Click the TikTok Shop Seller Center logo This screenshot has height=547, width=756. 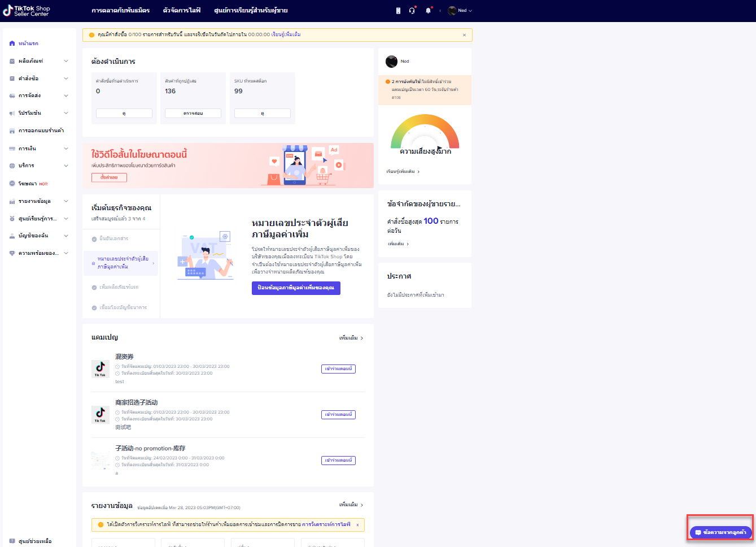click(x=27, y=11)
